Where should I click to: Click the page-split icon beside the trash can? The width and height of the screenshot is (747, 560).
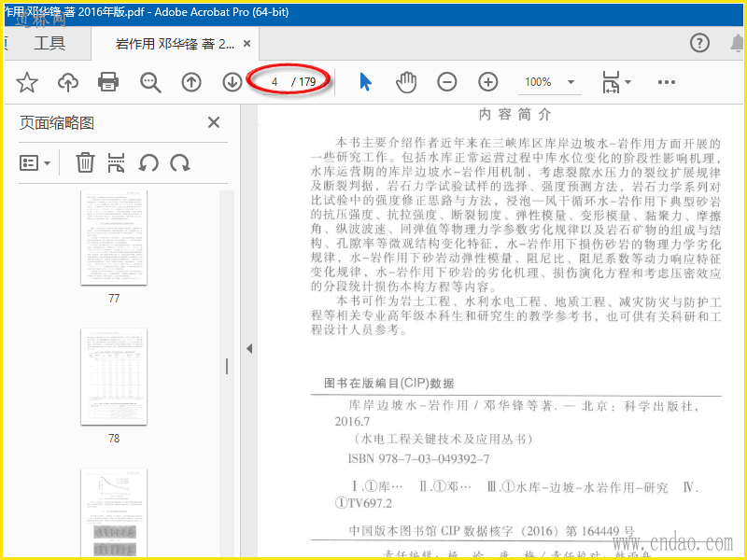116,162
